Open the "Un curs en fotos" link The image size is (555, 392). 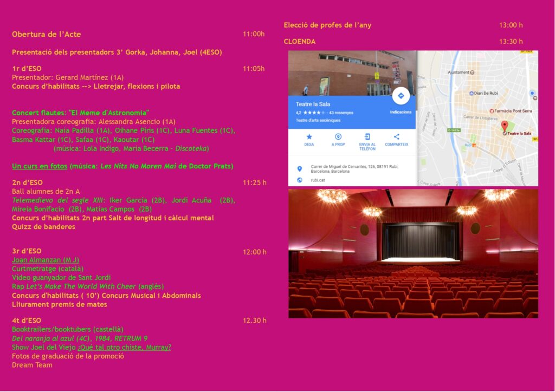point(39,166)
